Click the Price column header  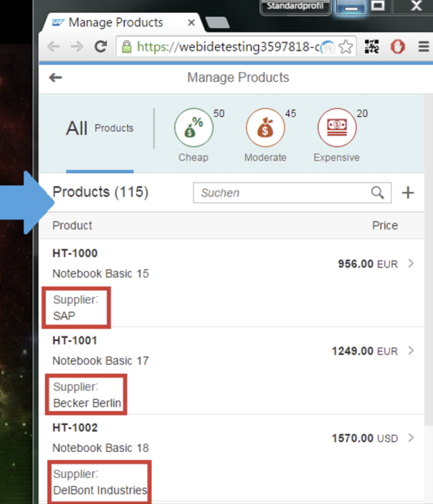click(x=385, y=226)
